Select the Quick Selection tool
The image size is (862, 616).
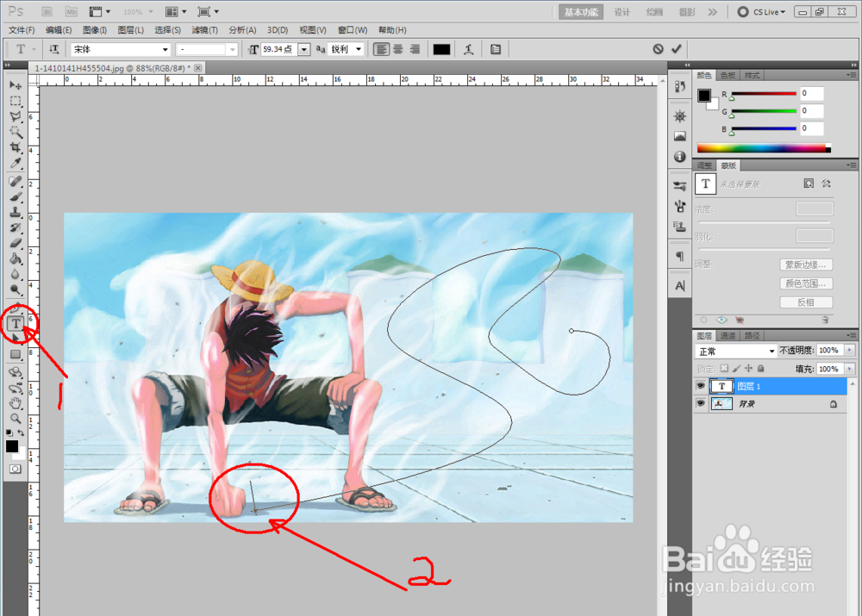click(16, 132)
